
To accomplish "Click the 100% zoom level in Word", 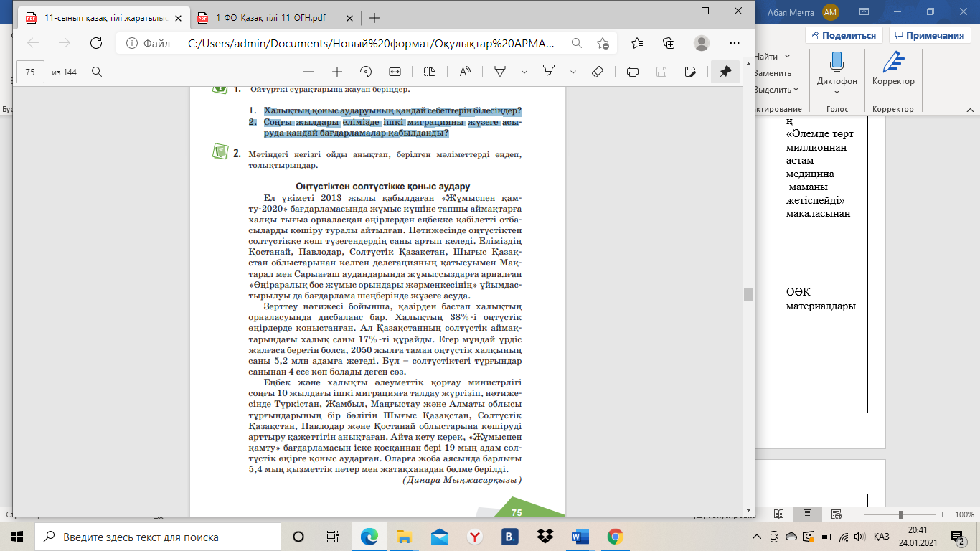I will click(x=965, y=514).
